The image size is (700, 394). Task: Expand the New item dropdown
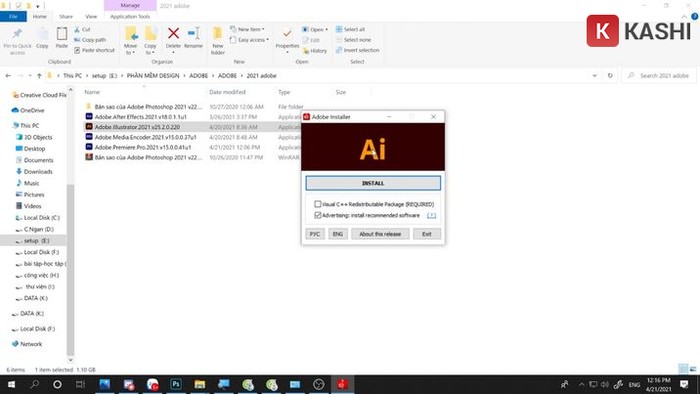[247, 29]
